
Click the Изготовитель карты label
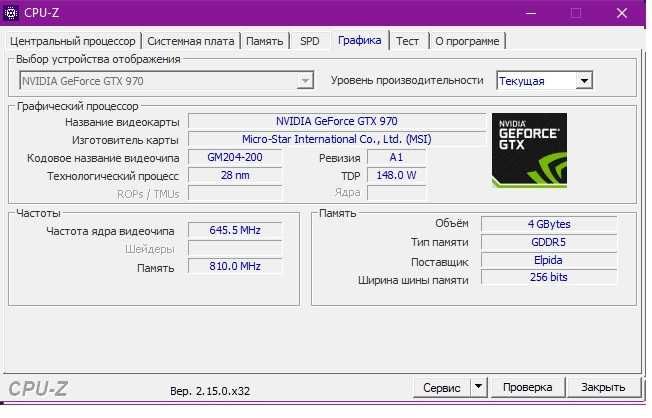tap(125, 140)
